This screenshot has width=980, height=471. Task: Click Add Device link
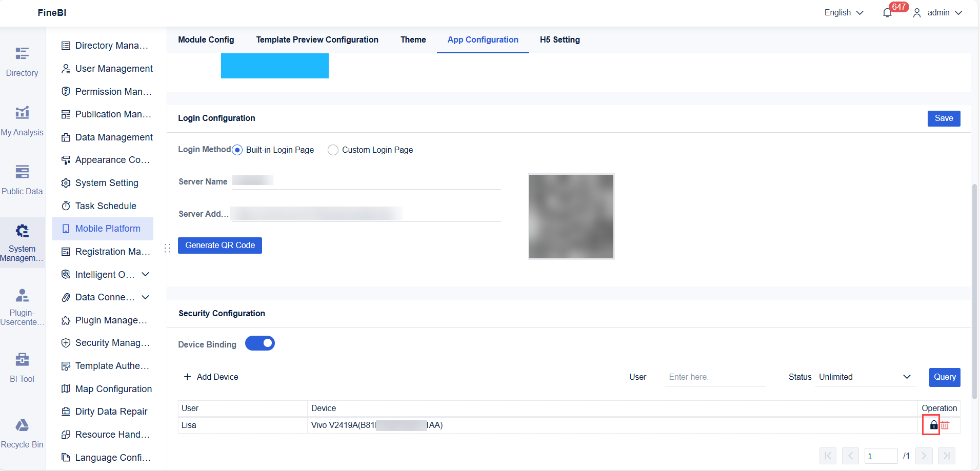click(x=211, y=377)
